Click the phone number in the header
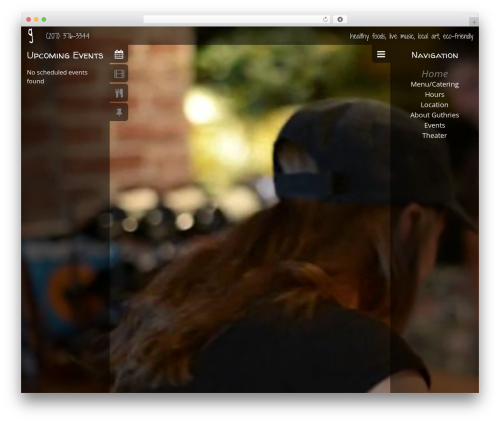This screenshot has width=500, height=423. pyautogui.click(x=68, y=36)
